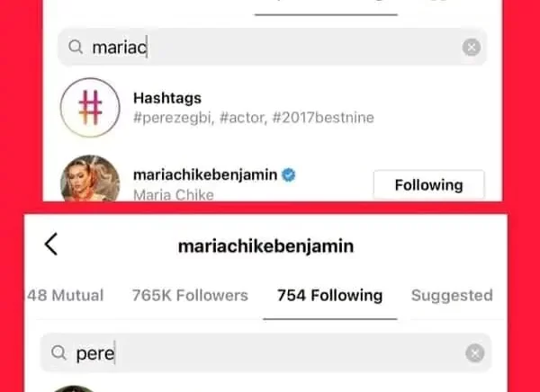The width and height of the screenshot is (540, 392).
Task: Clear the "pere" search text
Action: click(474, 353)
